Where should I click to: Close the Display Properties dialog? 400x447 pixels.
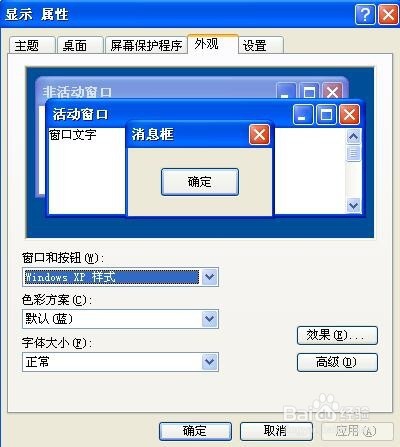click(388, 15)
